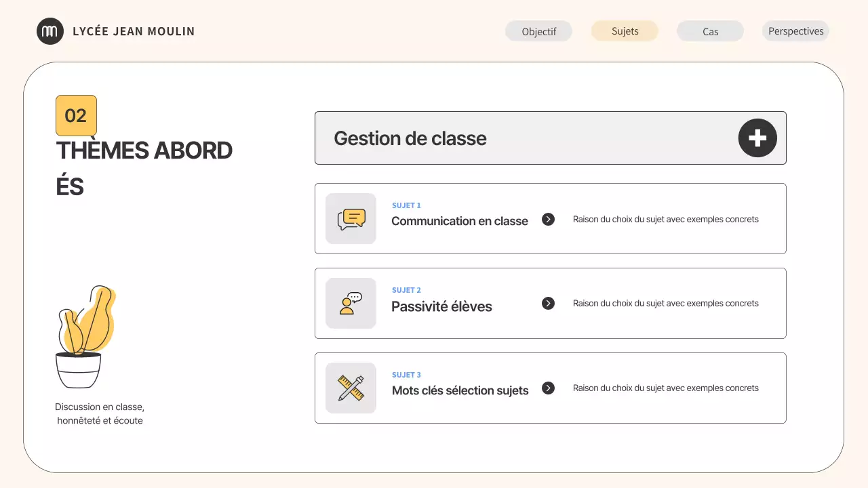
Task: Open chevron beside Passivité élèves
Action: click(x=548, y=304)
